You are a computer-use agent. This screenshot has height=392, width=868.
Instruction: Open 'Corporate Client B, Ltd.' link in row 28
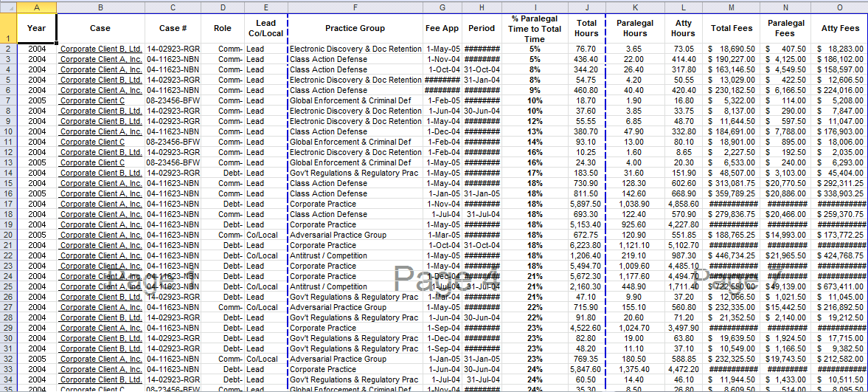101,317
